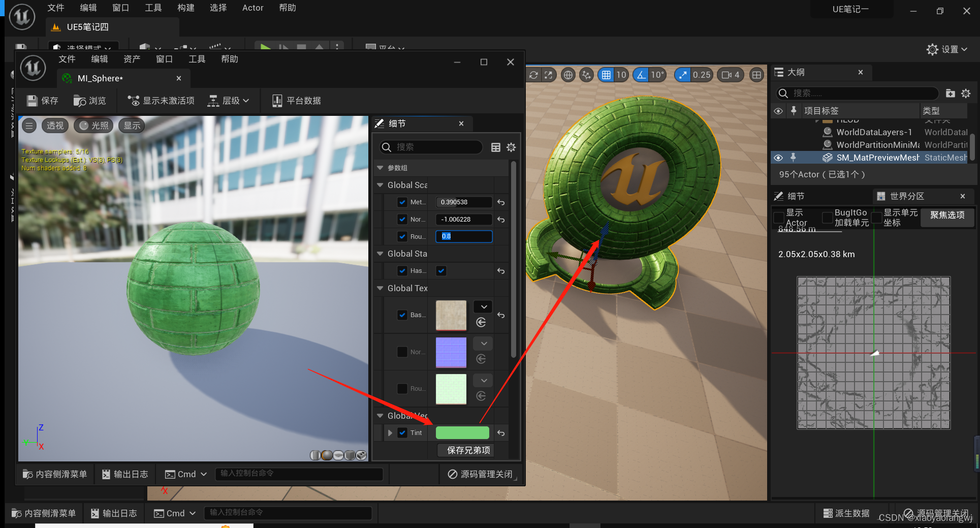The width and height of the screenshot is (980, 528).
Task: Click the 保存 save icon in material editor
Action: click(x=32, y=101)
